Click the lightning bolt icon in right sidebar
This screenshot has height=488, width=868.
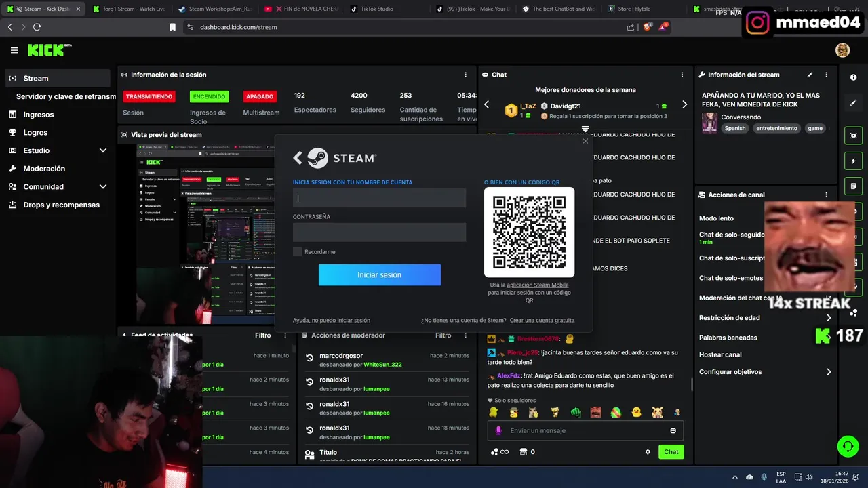coord(853,161)
